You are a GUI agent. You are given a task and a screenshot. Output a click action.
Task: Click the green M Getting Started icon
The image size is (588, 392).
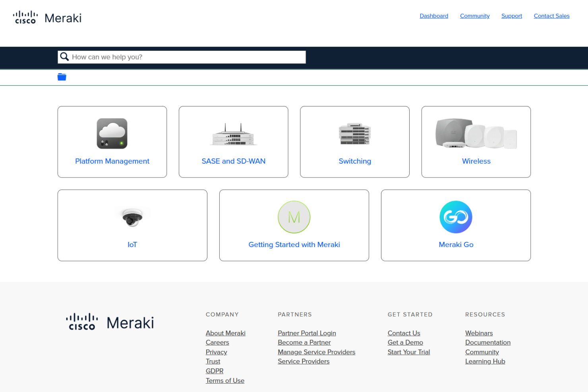click(294, 217)
